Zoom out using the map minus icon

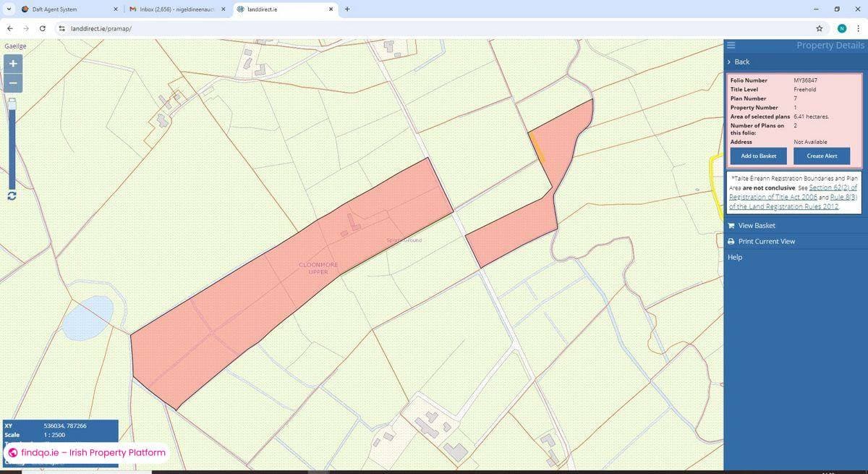point(12,82)
